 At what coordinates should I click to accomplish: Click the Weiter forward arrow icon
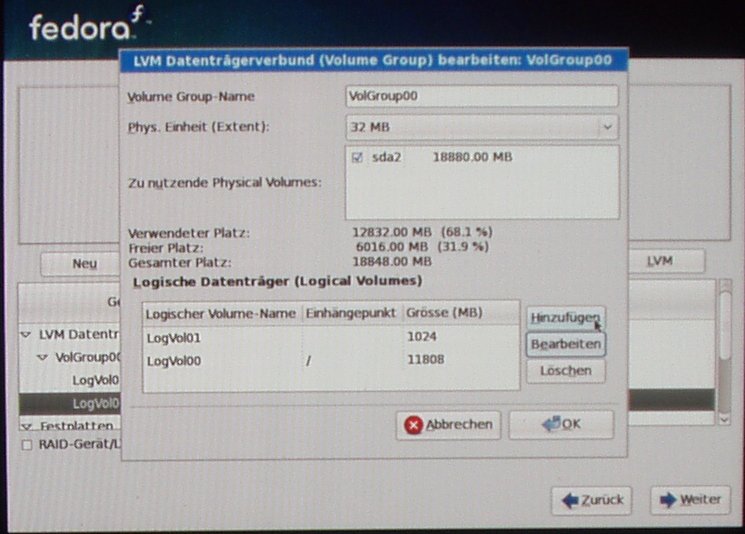click(x=666, y=500)
